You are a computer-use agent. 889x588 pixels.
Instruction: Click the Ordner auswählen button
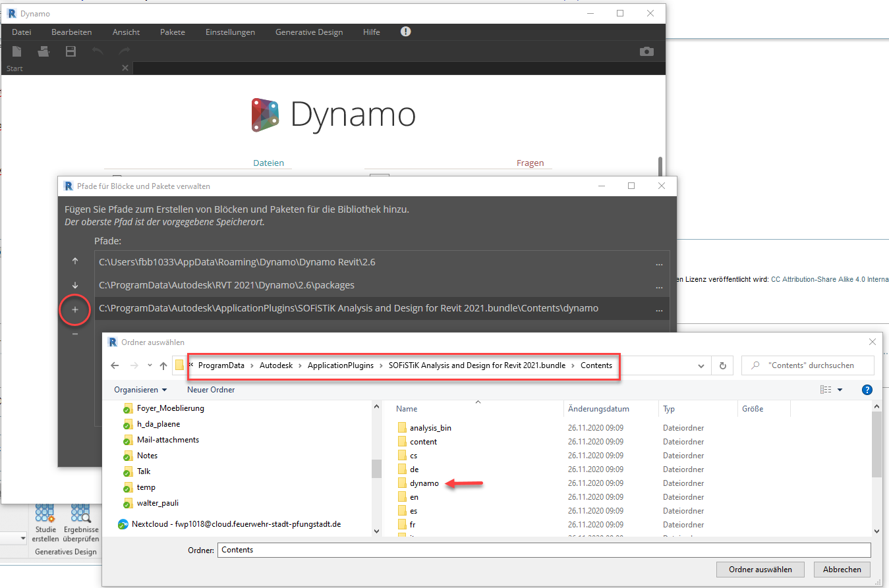[760, 570]
